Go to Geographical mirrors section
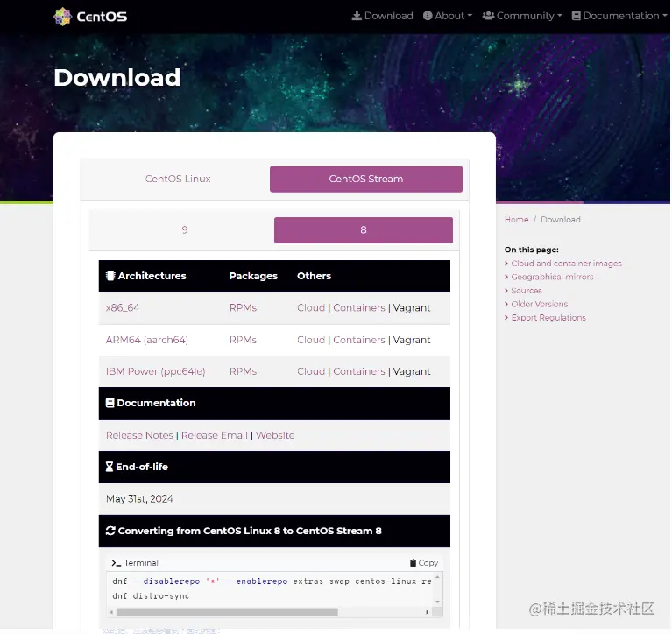Image resolution: width=672 pixels, height=634 pixels. click(552, 277)
